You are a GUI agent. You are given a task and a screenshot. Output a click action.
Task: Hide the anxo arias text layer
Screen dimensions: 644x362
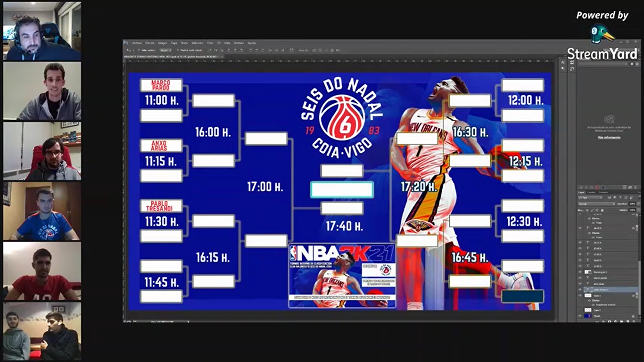580,284
